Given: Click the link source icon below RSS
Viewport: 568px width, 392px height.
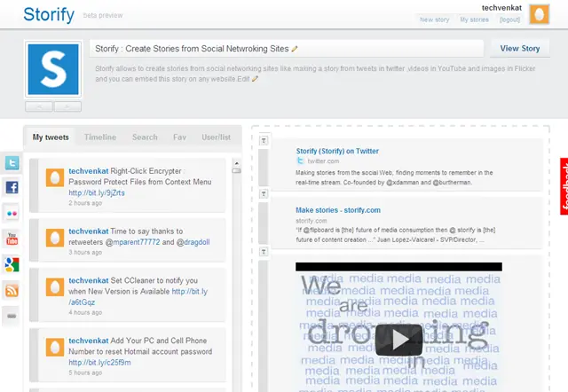Looking at the screenshot, I should 12,316.
